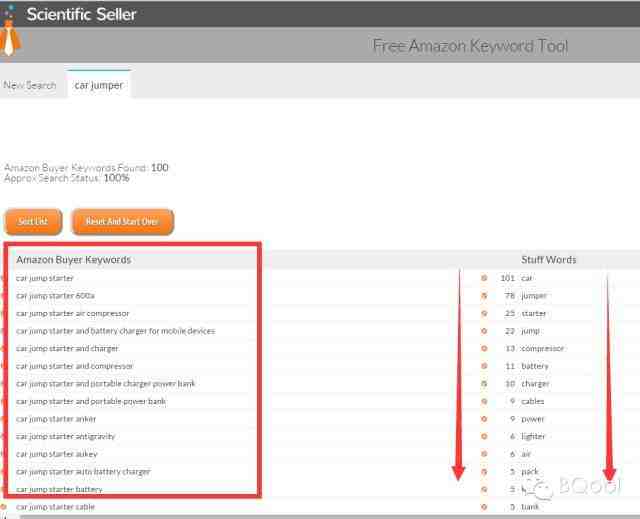
Task: Click the search status value '100%'
Action: pos(116,178)
